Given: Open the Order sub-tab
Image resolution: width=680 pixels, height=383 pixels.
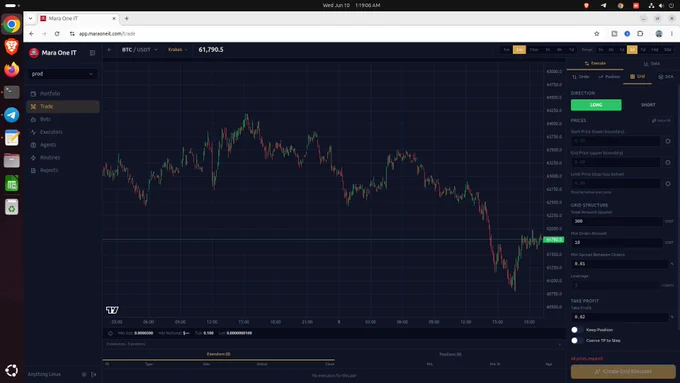Looking at the screenshot, I should point(581,77).
